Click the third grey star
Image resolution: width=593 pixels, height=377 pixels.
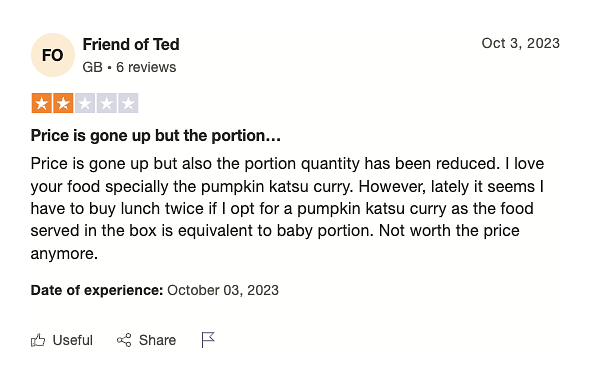point(85,103)
